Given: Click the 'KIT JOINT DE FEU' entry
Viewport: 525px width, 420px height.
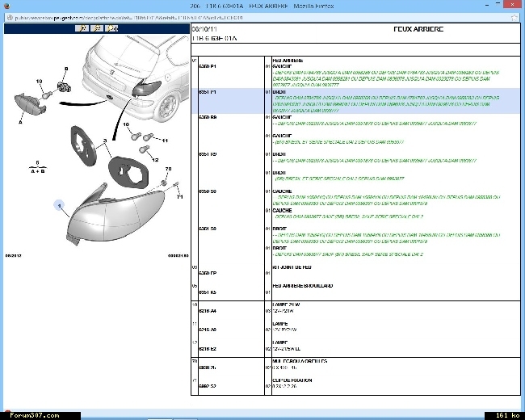Looking at the screenshot, I should click(292, 267).
